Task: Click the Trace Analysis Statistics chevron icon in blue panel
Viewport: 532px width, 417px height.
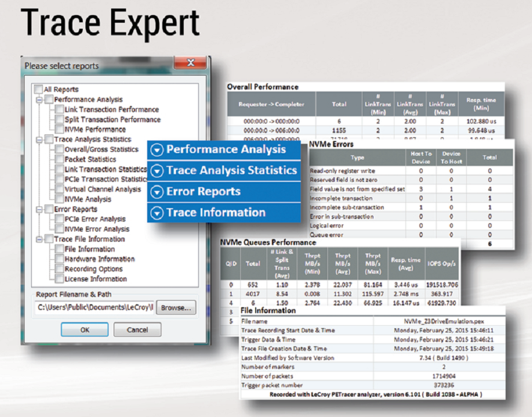Action: coord(157,171)
